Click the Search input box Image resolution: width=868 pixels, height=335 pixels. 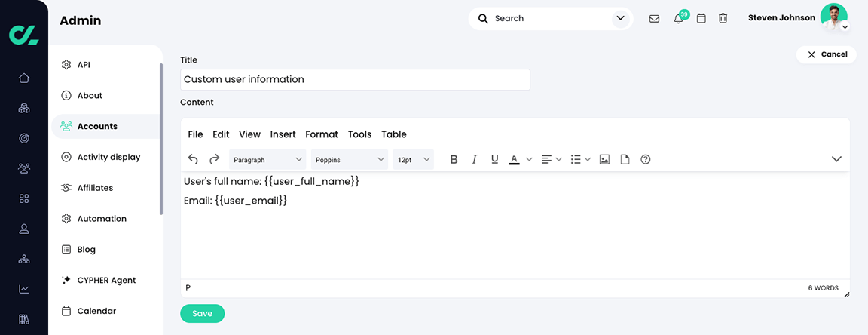point(549,18)
